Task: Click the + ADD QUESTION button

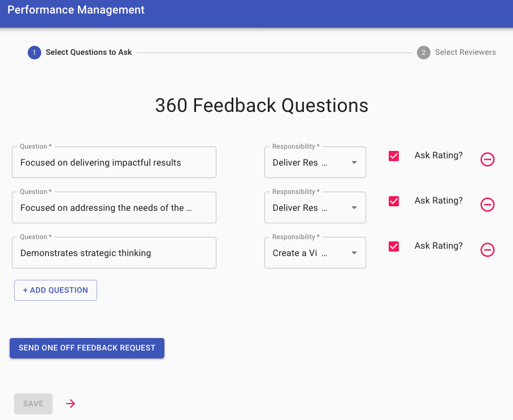Action: pos(55,290)
